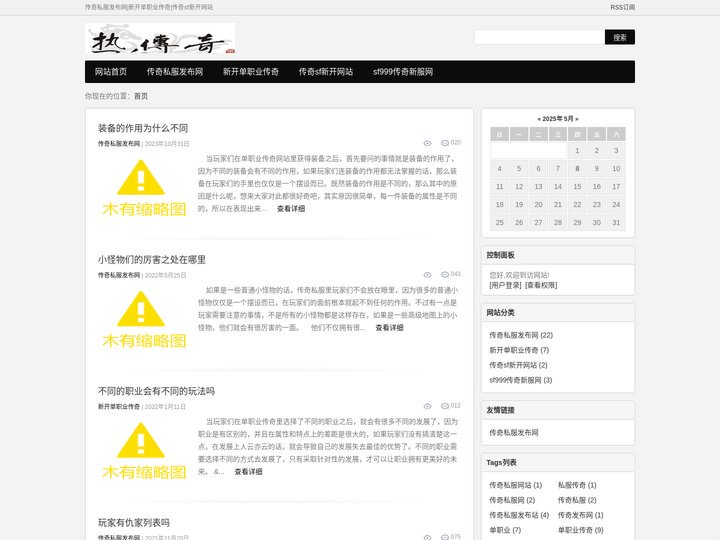Click the 搜索 search button
This screenshot has height=540, width=720.
point(619,37)
